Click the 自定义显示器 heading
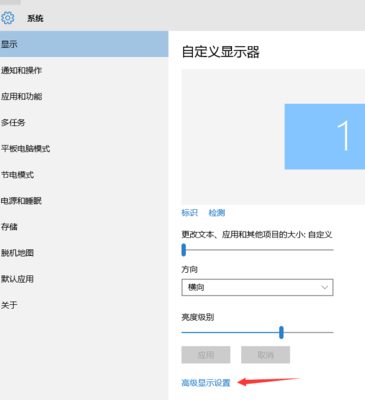The height and width of the screenshot is (400, 365). (221, 52)
